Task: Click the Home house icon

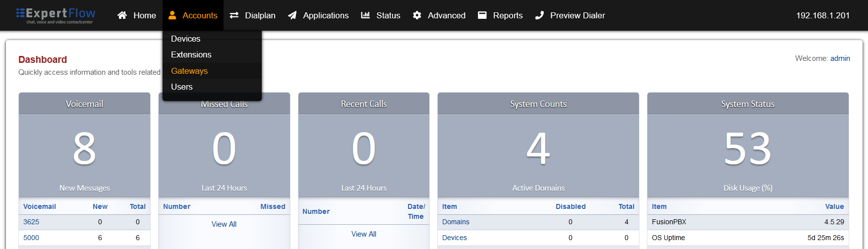Action: pyautogui.click(x=122, y=15)
